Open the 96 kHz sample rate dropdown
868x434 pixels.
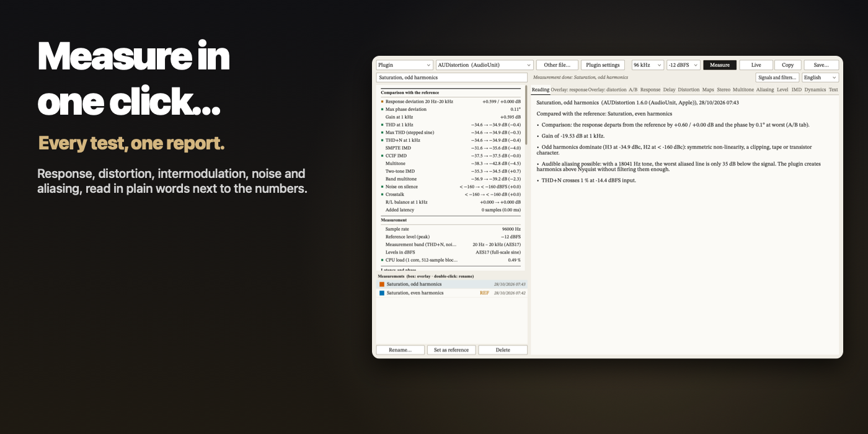[x=647, y=65]
